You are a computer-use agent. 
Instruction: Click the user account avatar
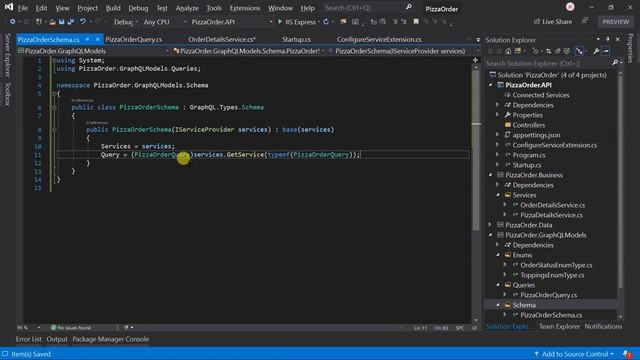tap(570, 7)
